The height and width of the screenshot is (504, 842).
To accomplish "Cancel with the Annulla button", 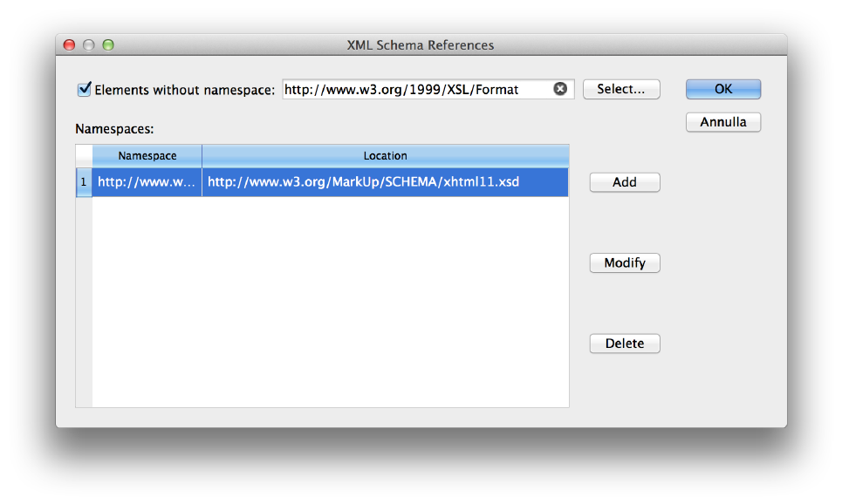I will coord(722,122).
